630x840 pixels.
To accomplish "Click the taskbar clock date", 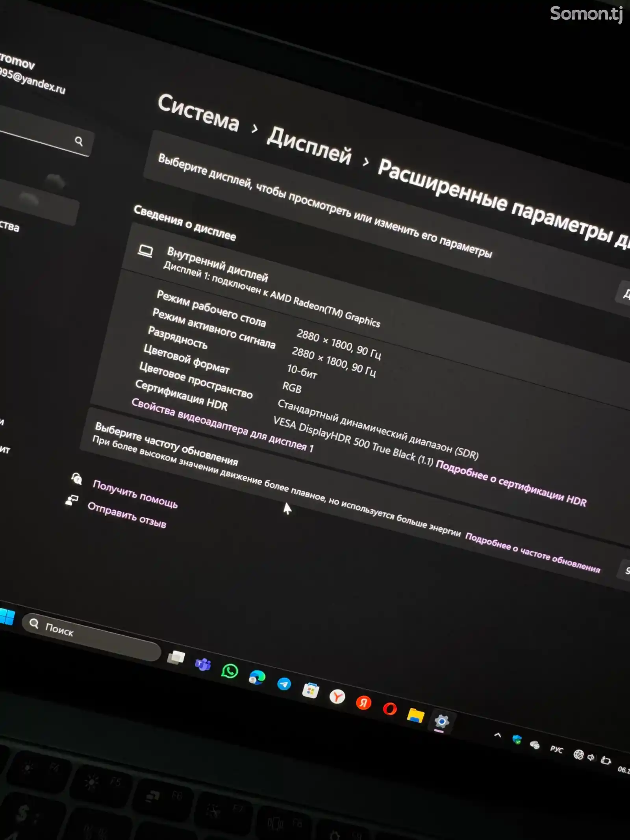I will 624,770.
